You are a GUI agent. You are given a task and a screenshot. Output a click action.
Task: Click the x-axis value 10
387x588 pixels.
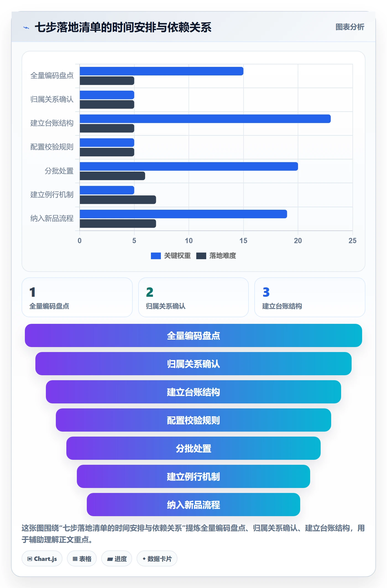[x=189, y=241]
